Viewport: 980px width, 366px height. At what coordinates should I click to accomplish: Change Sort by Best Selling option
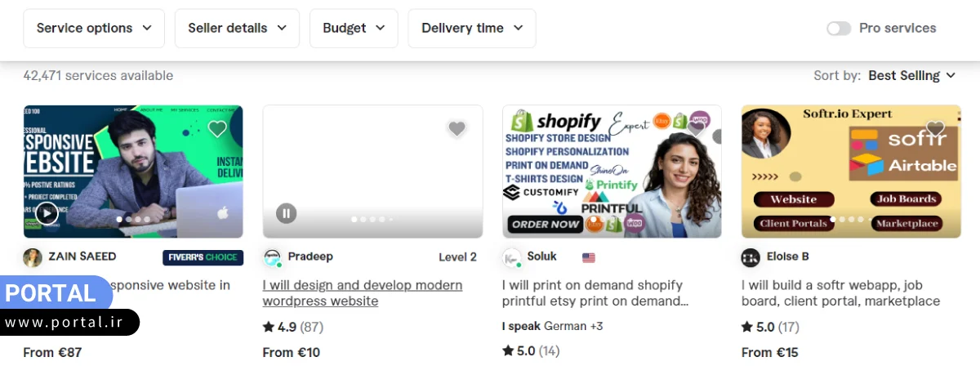(911, 76)
